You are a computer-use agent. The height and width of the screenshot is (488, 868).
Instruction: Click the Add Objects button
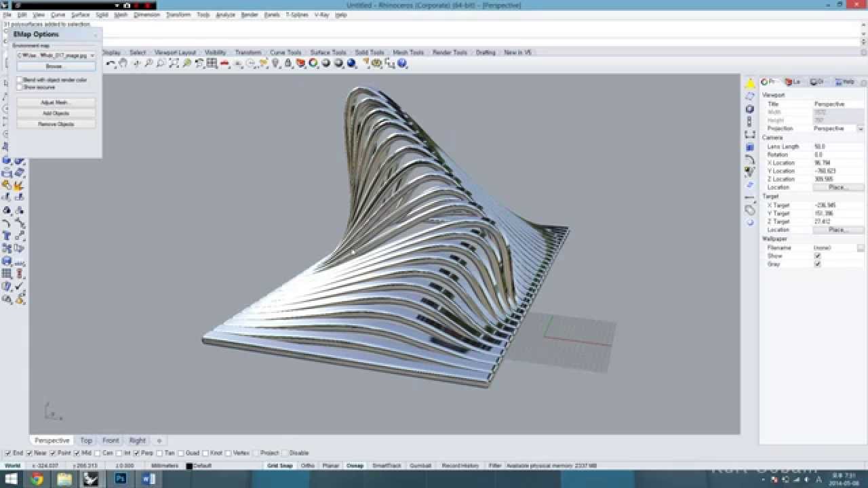pyautogui.click(x=56, y=113)
